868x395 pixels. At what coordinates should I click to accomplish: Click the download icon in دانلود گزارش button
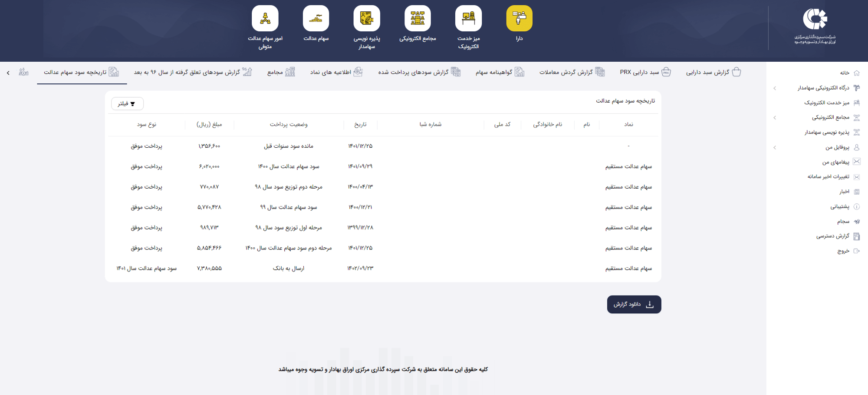pos(650,305)
